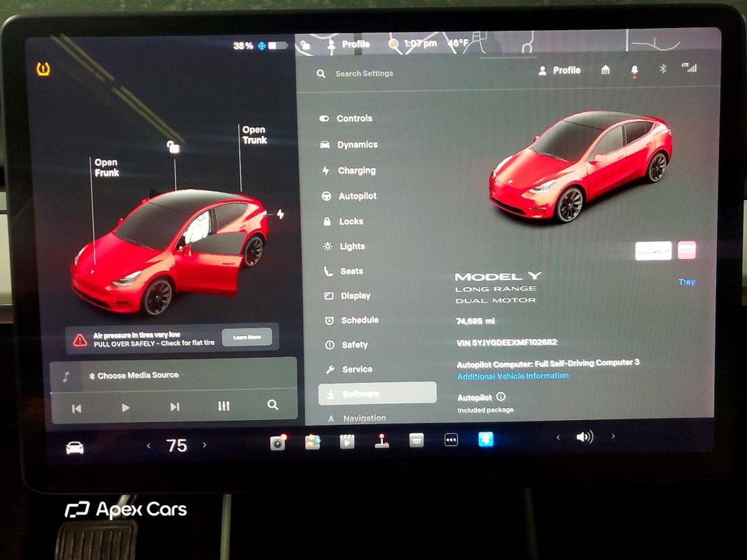Open Charging settings menu

coord(349,170)
